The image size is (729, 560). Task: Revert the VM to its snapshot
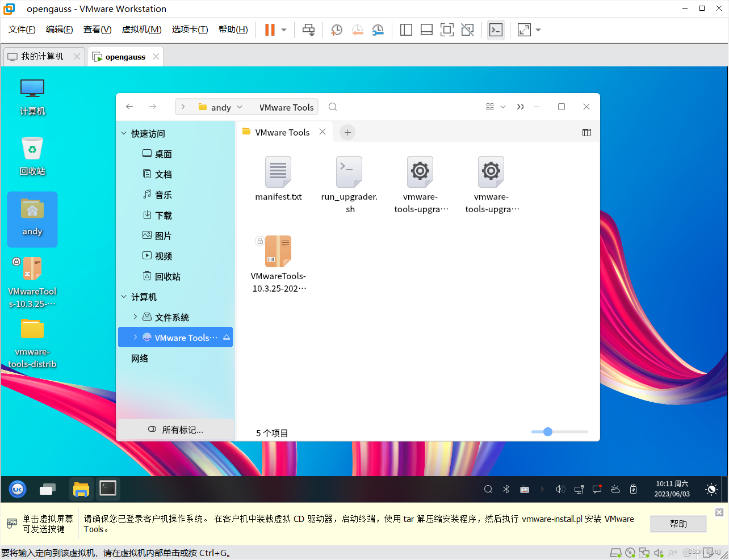tap(357, 30)
